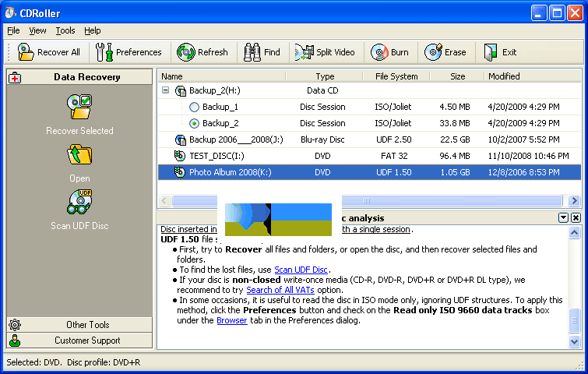Open the disc analysis panel dropdown arrow
The height and width of the screenshot is (374, 588).
coord(563,217)
